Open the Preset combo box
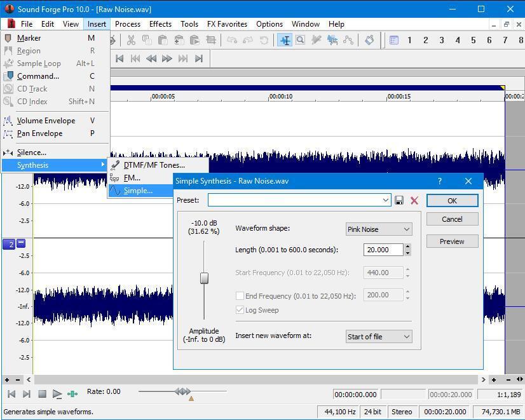The height and width of the screenshot is (420, 525). [x=299, y=200]
